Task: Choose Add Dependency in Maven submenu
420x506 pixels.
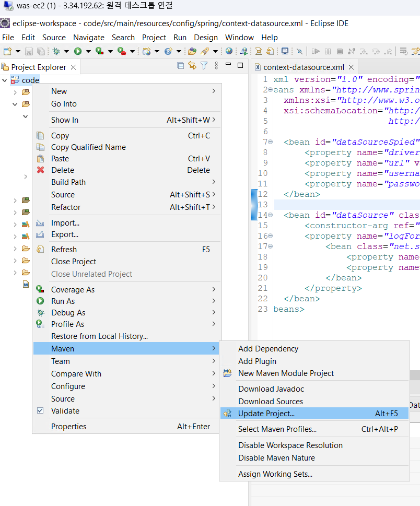Action: tap(314, 349)
